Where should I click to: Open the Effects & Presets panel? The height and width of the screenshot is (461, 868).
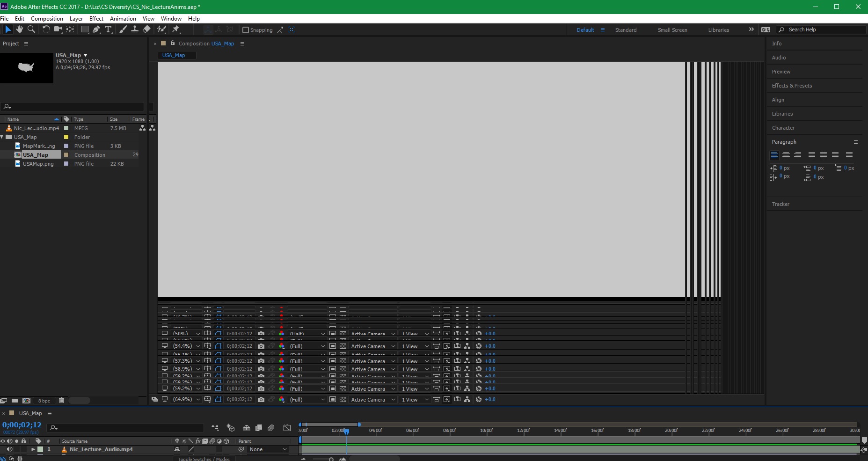pyautogui.click(x=792, y=86)
